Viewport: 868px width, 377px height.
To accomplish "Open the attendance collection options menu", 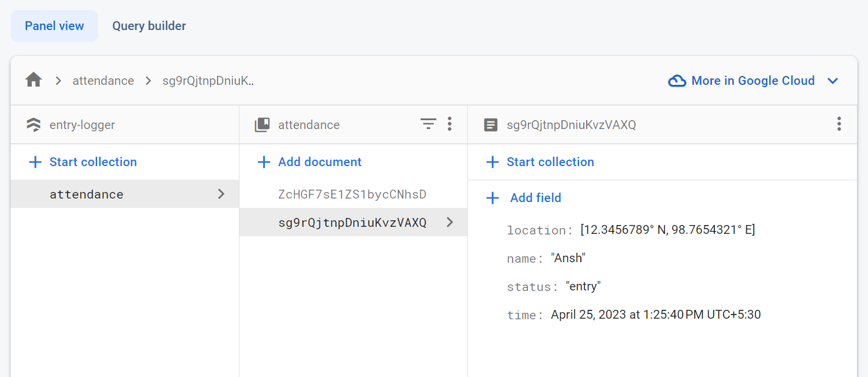I will [450, 124].
